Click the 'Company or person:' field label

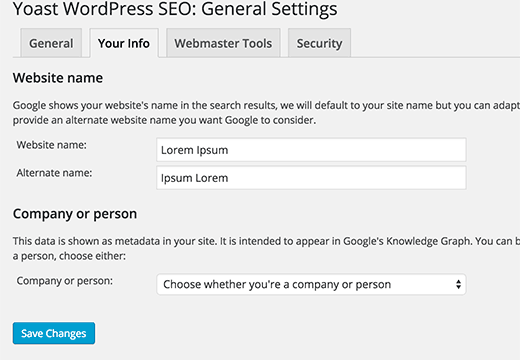[x=65, y=281]
